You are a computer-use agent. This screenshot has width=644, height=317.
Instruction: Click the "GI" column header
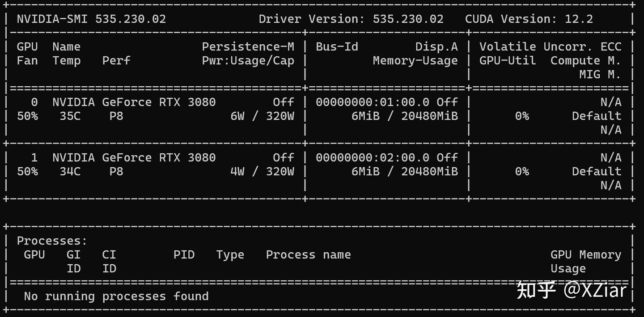74,254
